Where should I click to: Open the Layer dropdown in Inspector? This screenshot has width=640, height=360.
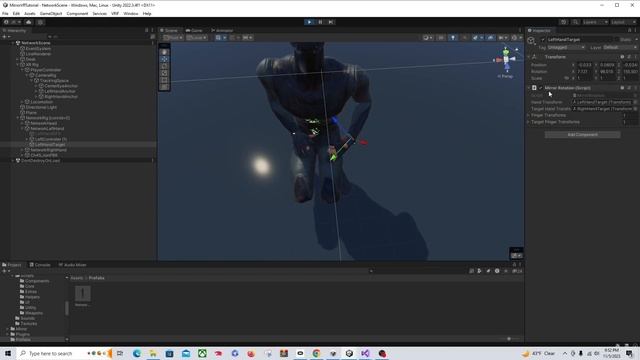tap(620, 48)
